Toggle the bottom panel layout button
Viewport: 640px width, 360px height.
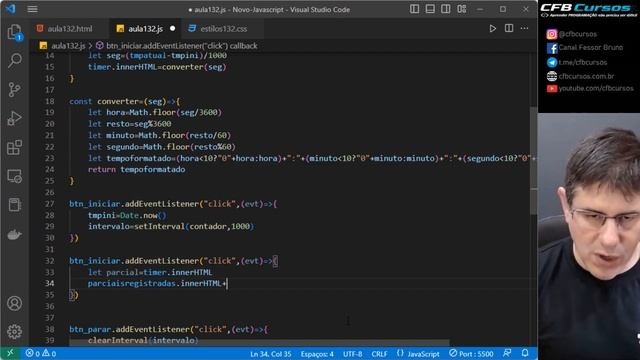(430, 9)
